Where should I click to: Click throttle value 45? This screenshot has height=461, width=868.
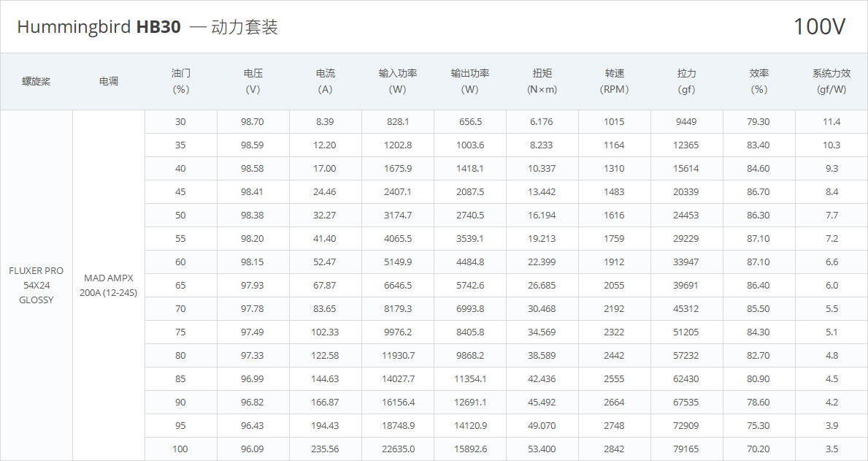click(180, 191)
